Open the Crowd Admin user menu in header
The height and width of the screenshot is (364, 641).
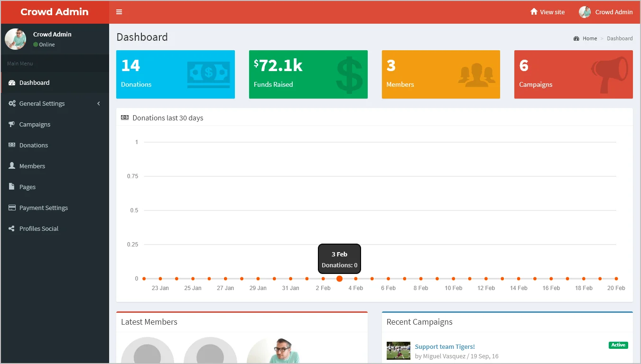pyautogui.click(x=605, y=12)
